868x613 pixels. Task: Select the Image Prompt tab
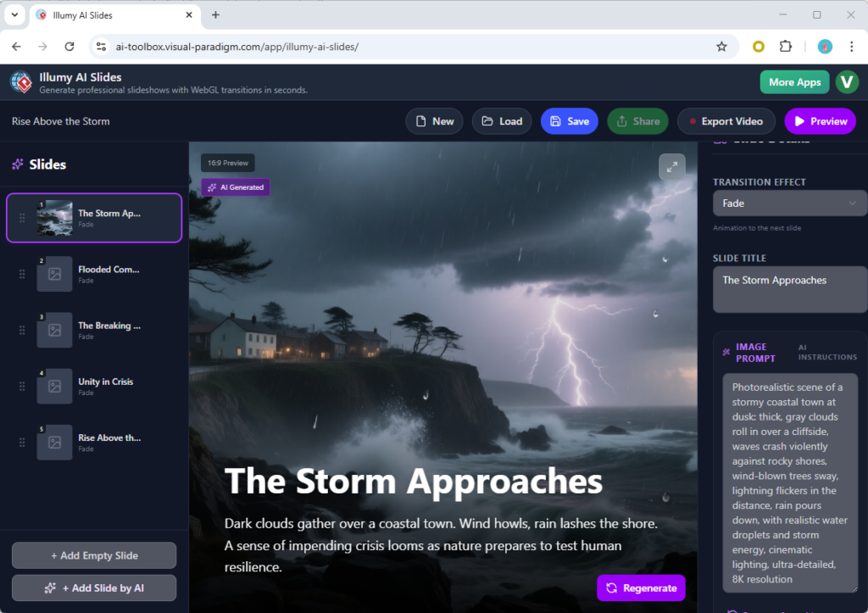[757, 352]
